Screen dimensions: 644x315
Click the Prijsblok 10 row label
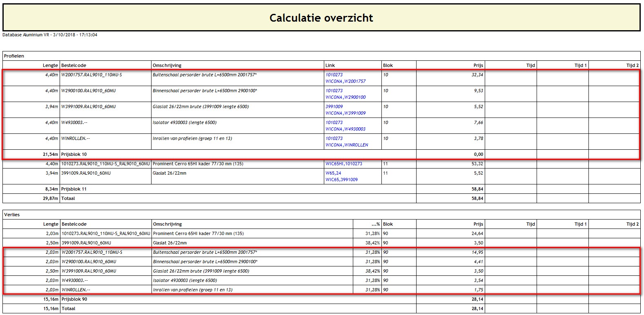point(74,154)
